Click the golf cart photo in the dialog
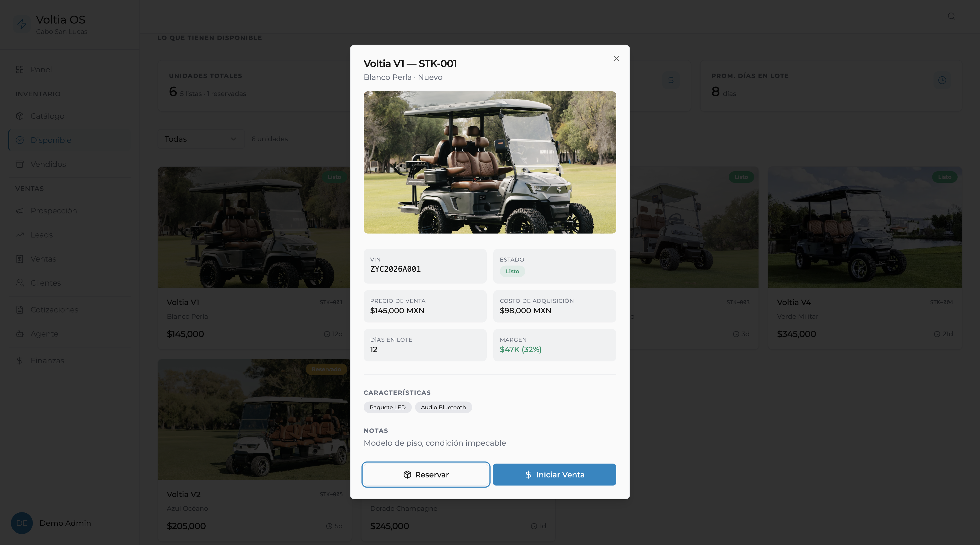This screenshot has height=545, width=980. tap(490, 162)
